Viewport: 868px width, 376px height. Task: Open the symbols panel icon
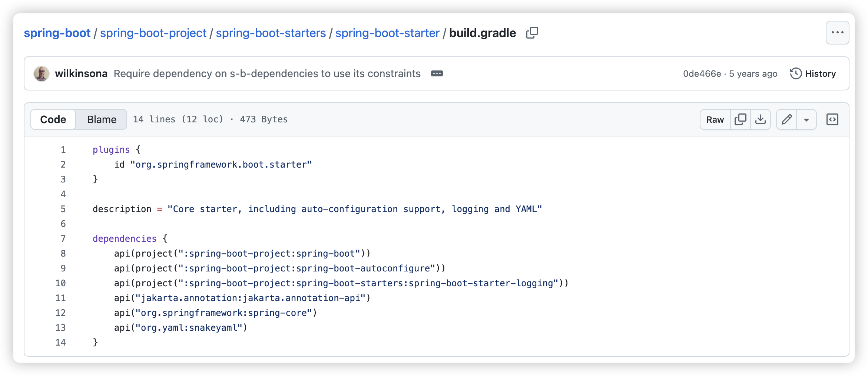832,119
